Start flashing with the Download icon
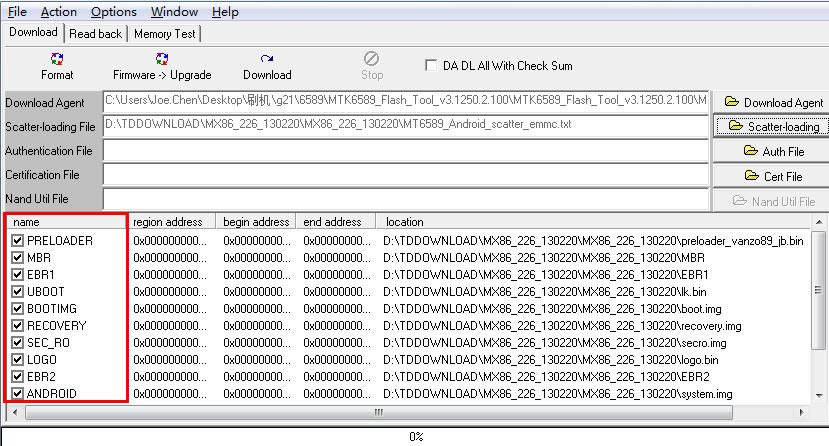This screenshot has width=829, height=446. coord(267,66)
